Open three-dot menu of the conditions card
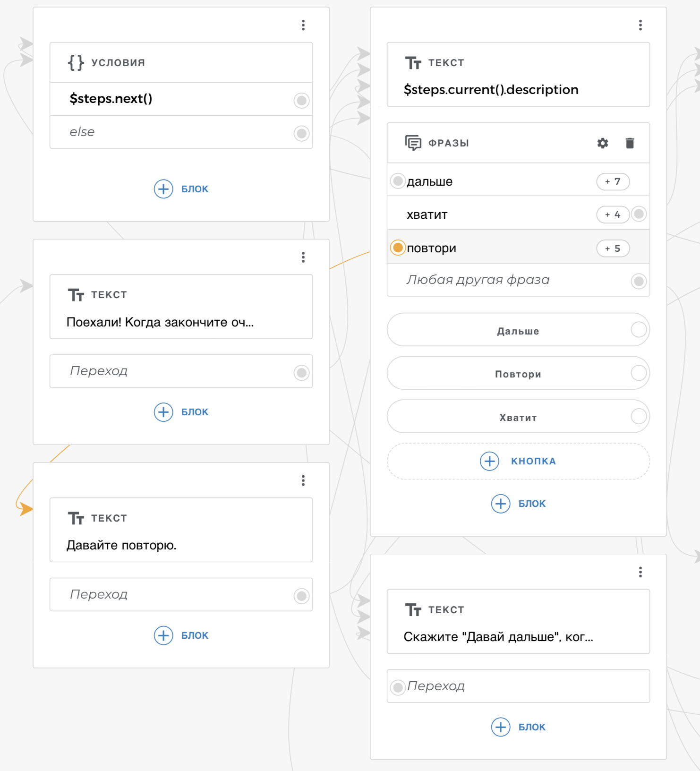The image size is (700, 771). click(x=303, y=25)
